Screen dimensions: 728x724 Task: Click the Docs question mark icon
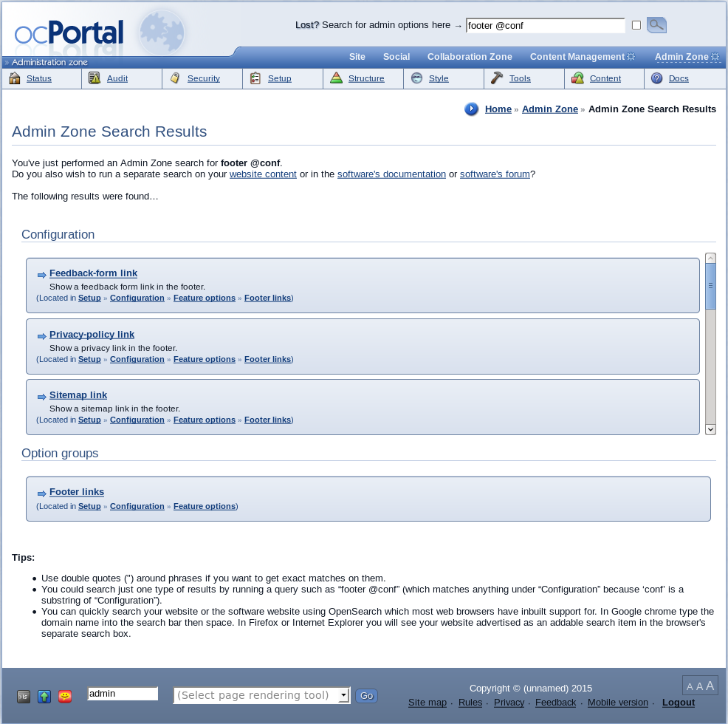(656, 78)
